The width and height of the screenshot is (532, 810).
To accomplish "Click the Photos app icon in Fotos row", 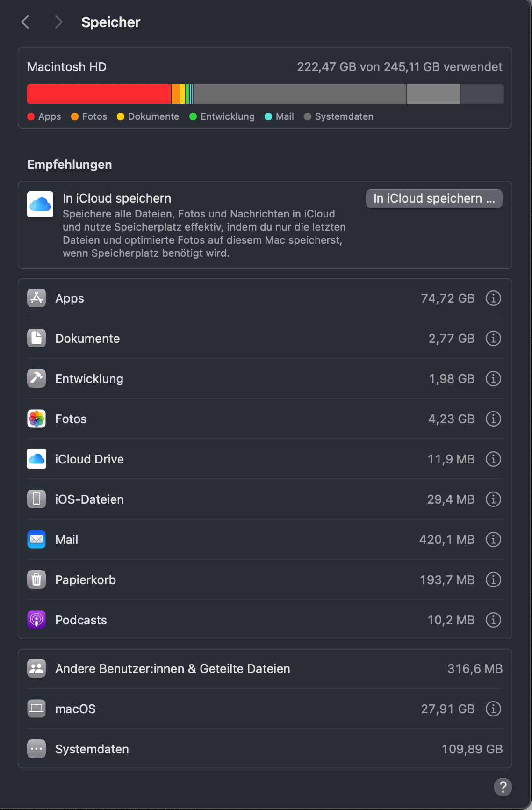I will (x=36, y=419).
